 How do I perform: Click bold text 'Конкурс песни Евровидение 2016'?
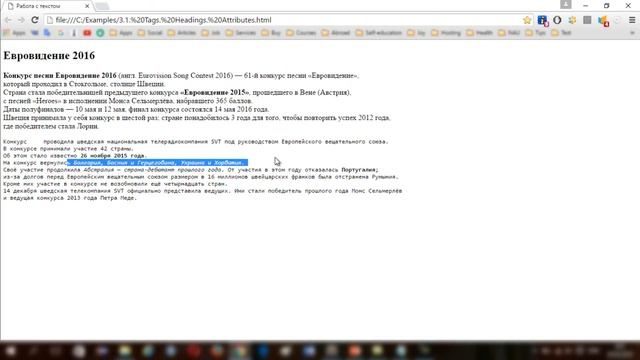coord(60,76)
